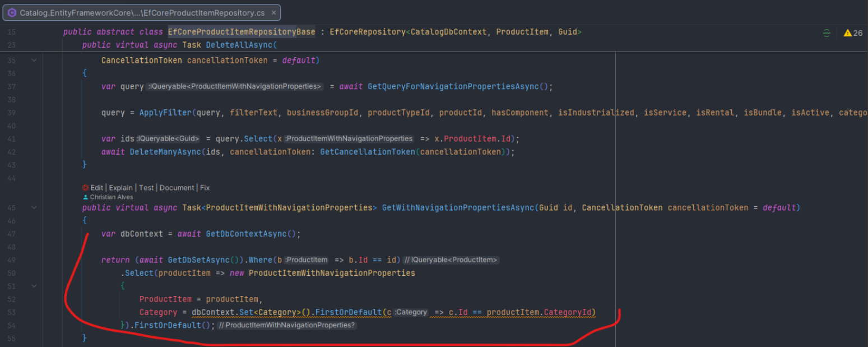Viewport: 868px width, 347px height.
Task: Click the isRental argument
Action: click(715, 113)
